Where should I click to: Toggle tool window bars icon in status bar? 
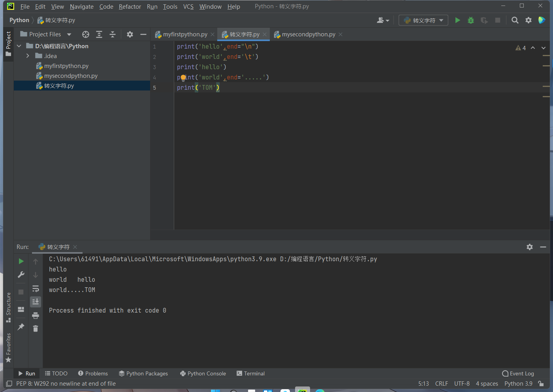[9, 384]
